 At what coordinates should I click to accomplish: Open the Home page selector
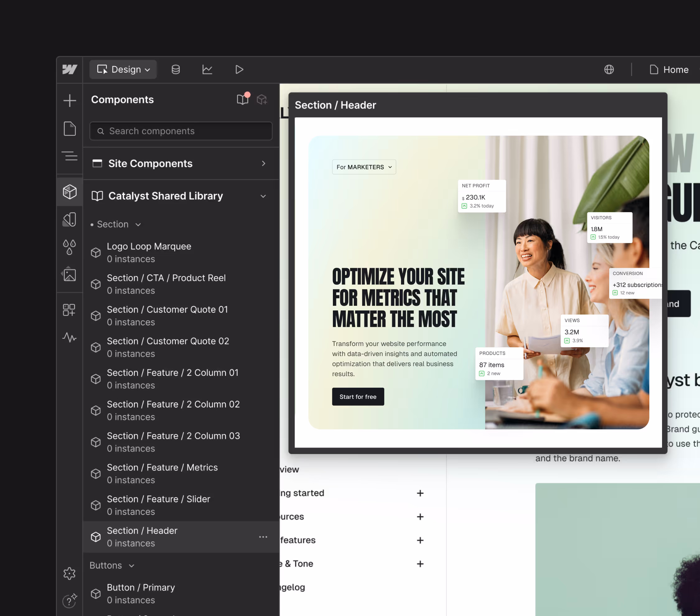[x=669, y=69]
